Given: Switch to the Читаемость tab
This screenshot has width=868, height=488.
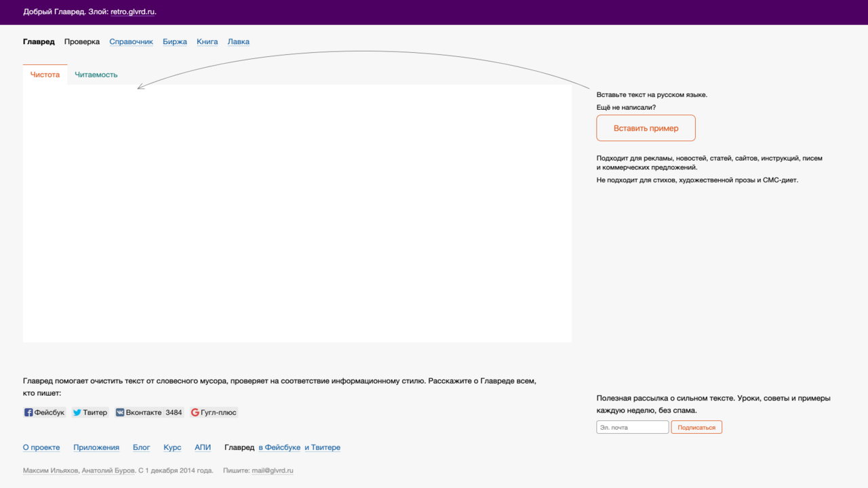Looking at the screenshot, I should [x=96, y=75].
